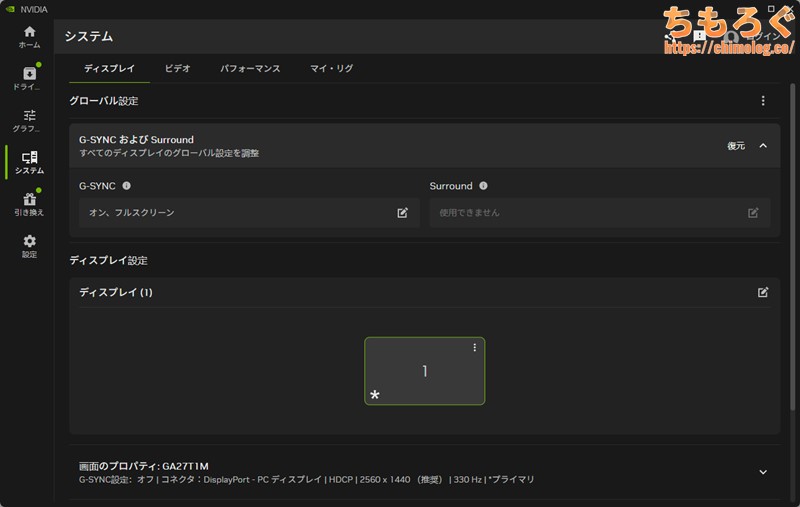
Task: Switch to the ビデオ tab
Action: [178, 69]
